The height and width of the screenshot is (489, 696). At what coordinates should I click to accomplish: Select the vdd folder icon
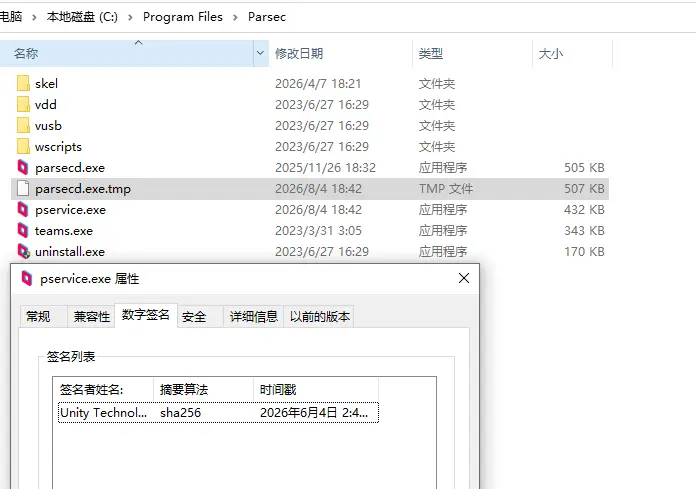point(23,104)
